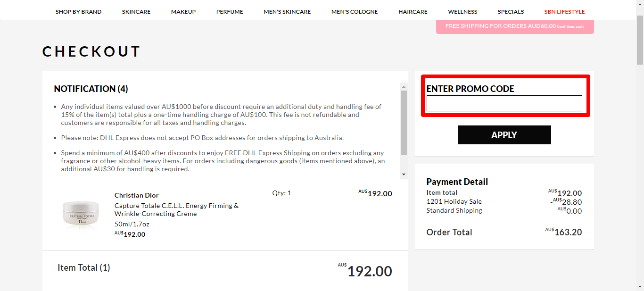
Task: Focus the promo code input field
Action: click(504, 103)
